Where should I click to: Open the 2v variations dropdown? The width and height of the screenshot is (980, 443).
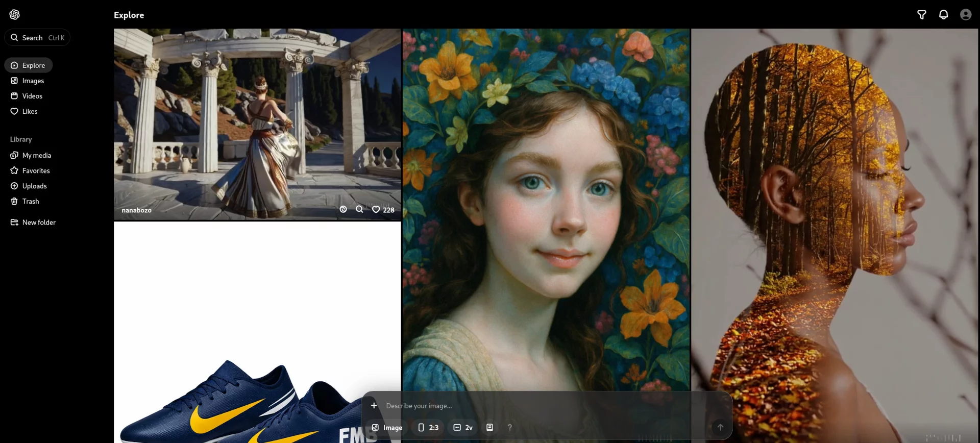click(x=463, y=428)
